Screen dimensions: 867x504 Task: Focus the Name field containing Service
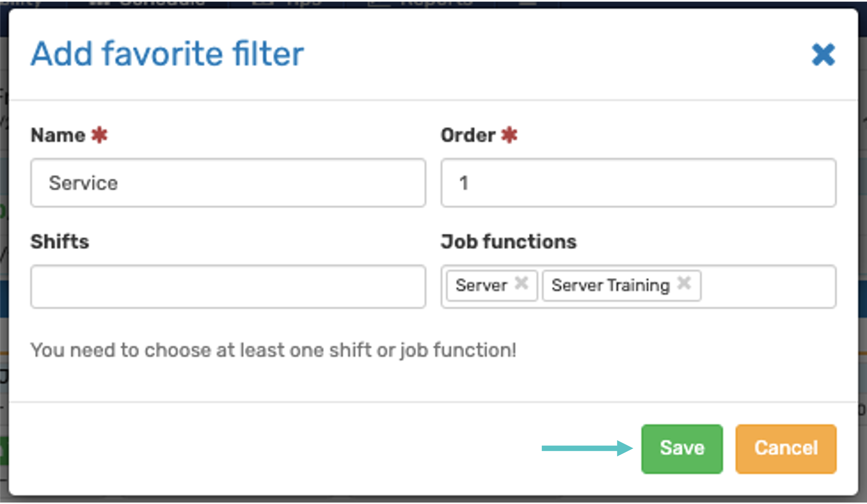228,183
